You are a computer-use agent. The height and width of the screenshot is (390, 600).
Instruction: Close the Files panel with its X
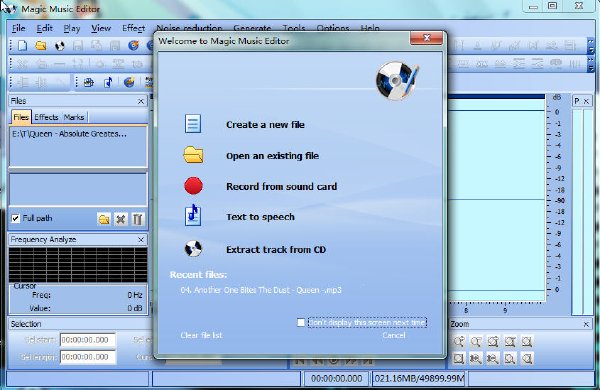coord(141,101)
